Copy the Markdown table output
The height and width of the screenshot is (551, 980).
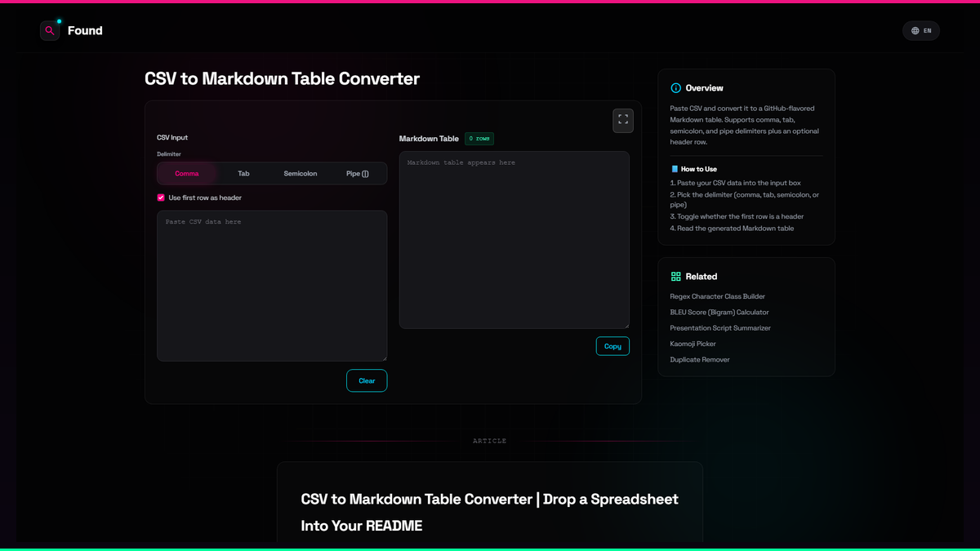pos(612,346)
